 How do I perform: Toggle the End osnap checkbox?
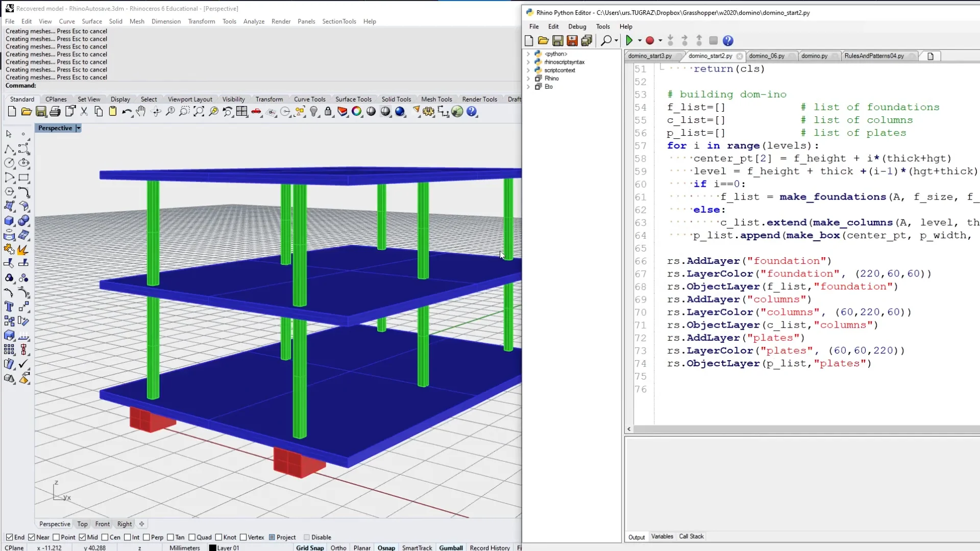click(x=9, y=537)
